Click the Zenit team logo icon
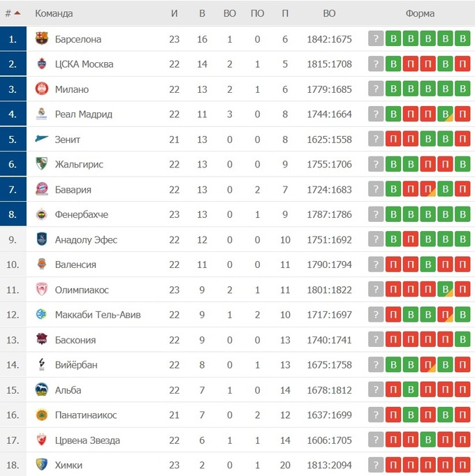The image size is (475, 476). pos(42,140)
